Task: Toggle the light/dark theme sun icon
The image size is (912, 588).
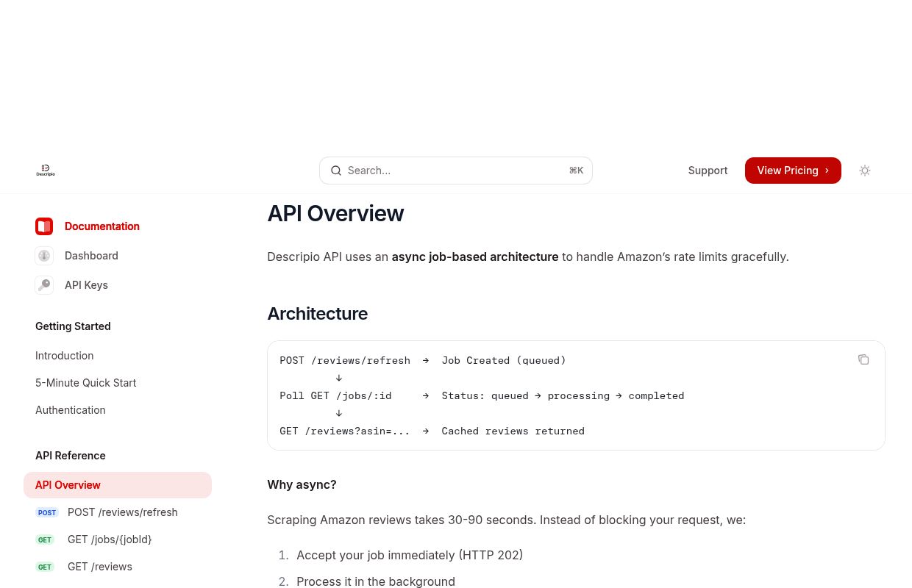Action: pos(865,171)
